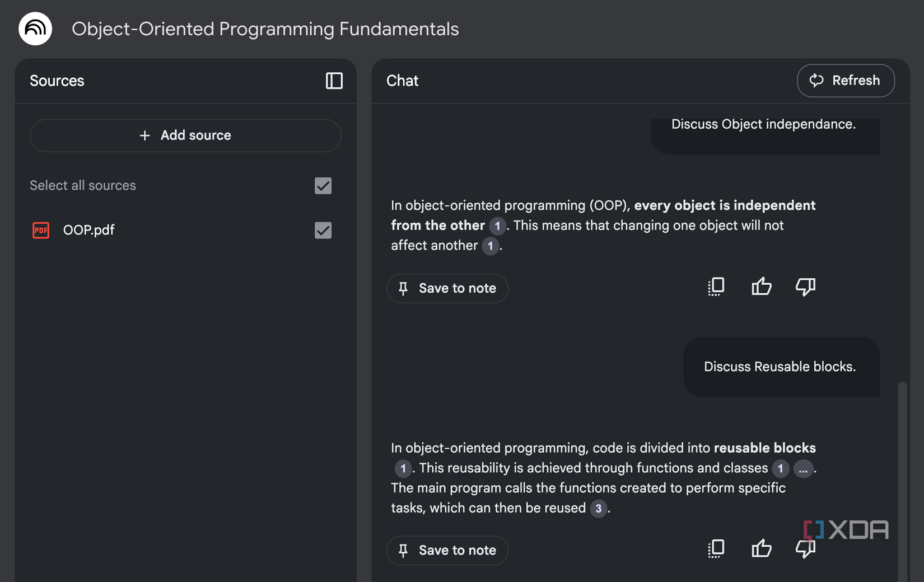
Task: Collapse the Sources panel icon
Action: click(x=334, y=81)
